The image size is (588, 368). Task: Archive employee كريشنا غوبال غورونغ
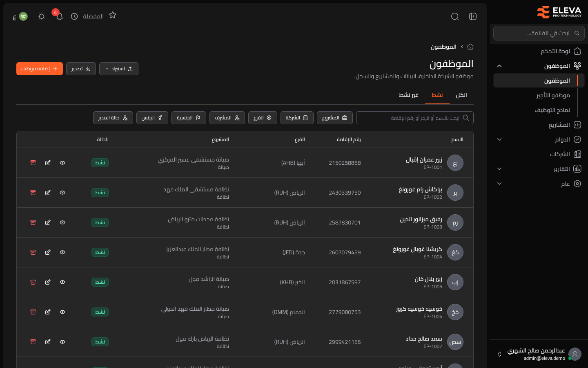(x=33, y=252)
